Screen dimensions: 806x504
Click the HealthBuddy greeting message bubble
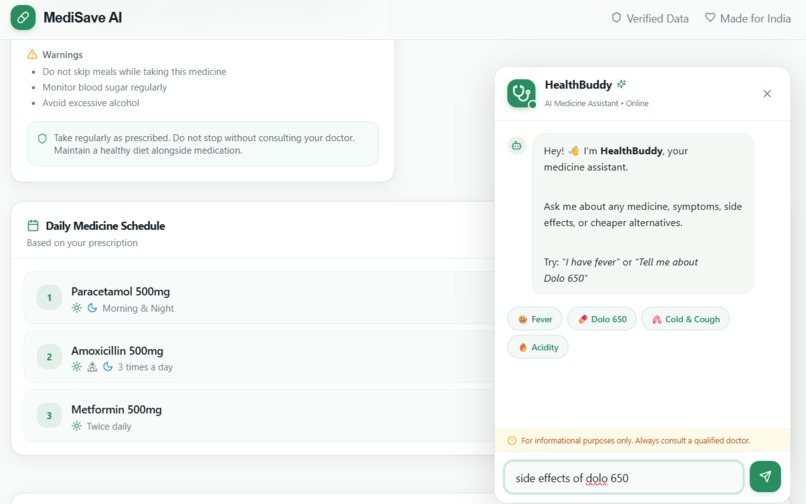coord(643,214)
